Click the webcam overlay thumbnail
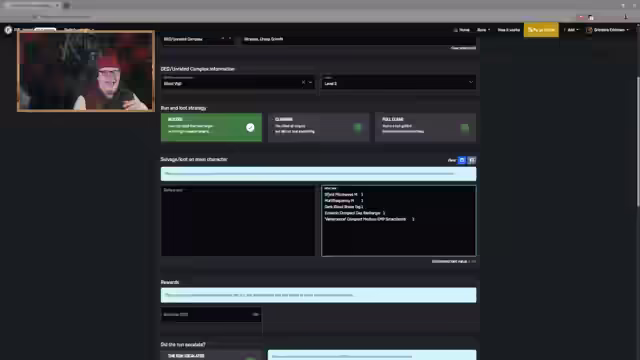This screenshot has height=360, width=640. 86,71
